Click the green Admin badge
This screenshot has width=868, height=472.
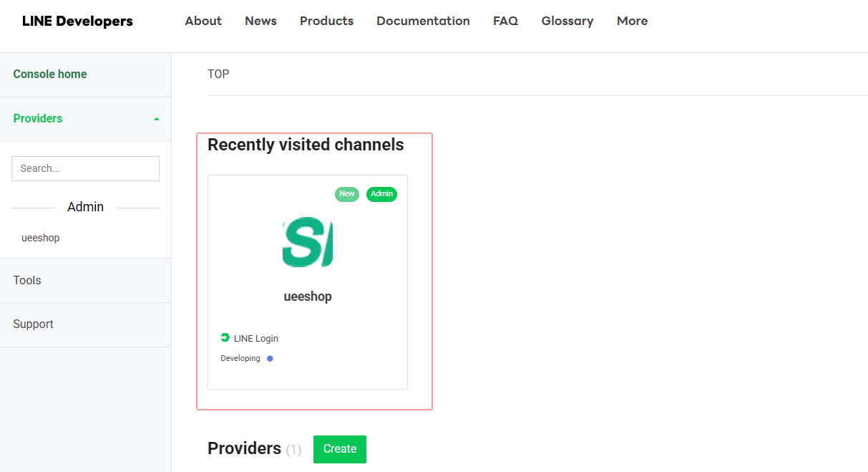381,194
